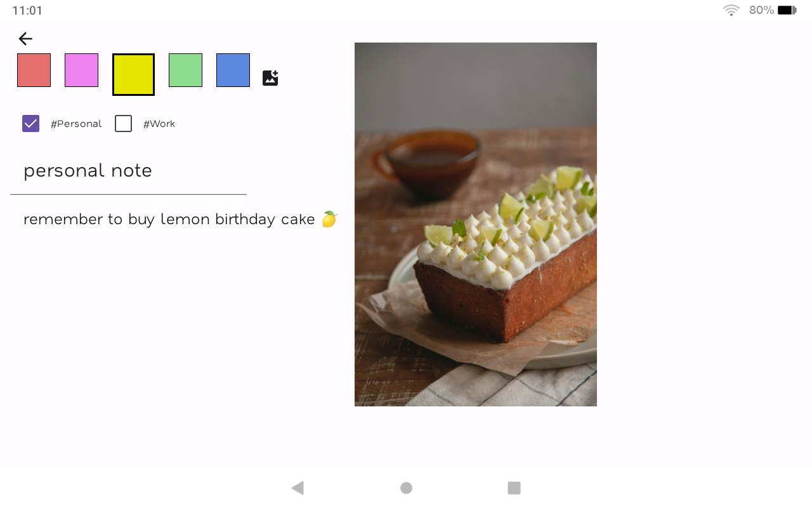This screenshot has width=812, height=508.
Task: Tap the add image icon
Action: click(x=270, y=78)
